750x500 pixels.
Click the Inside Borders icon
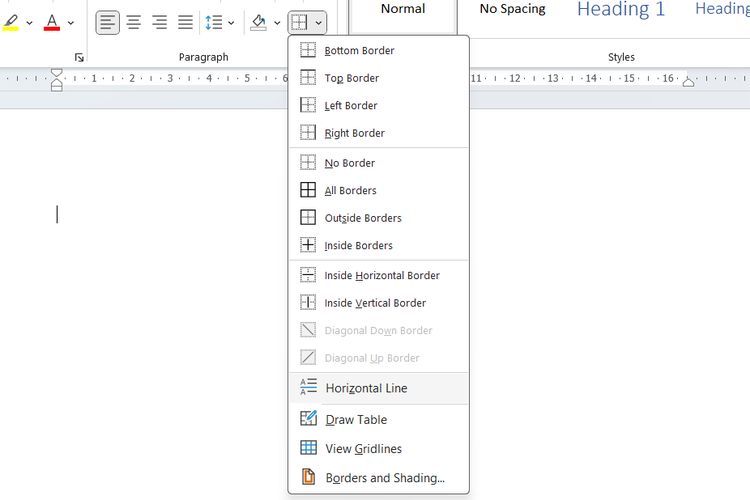(308, 245)
